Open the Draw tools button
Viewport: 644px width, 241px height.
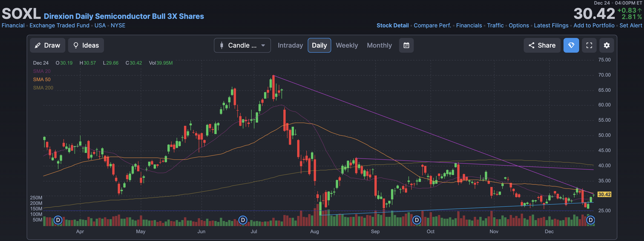click(48, 45)
